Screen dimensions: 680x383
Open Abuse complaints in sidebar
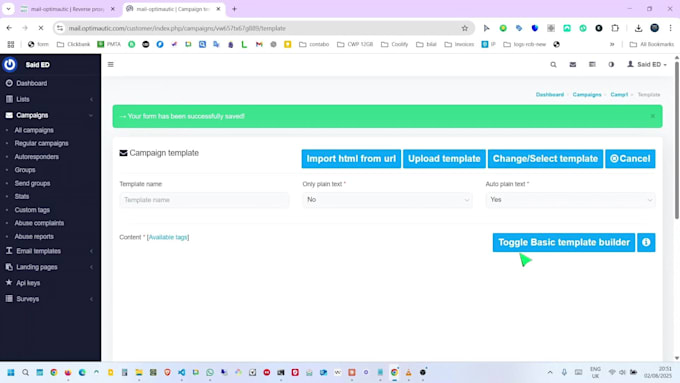point(39,223)
